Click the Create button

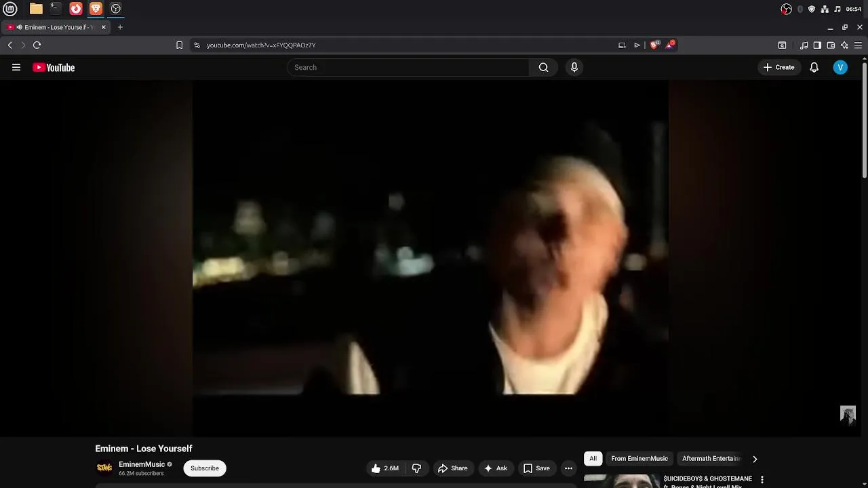(x=778, y=67)
